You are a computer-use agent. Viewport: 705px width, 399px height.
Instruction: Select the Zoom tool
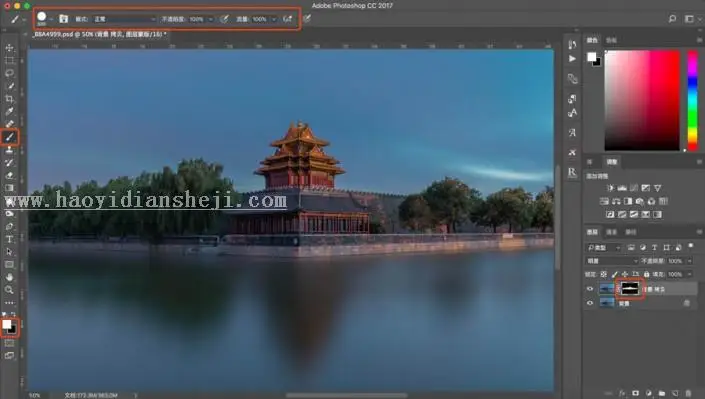tap(9, 290)
